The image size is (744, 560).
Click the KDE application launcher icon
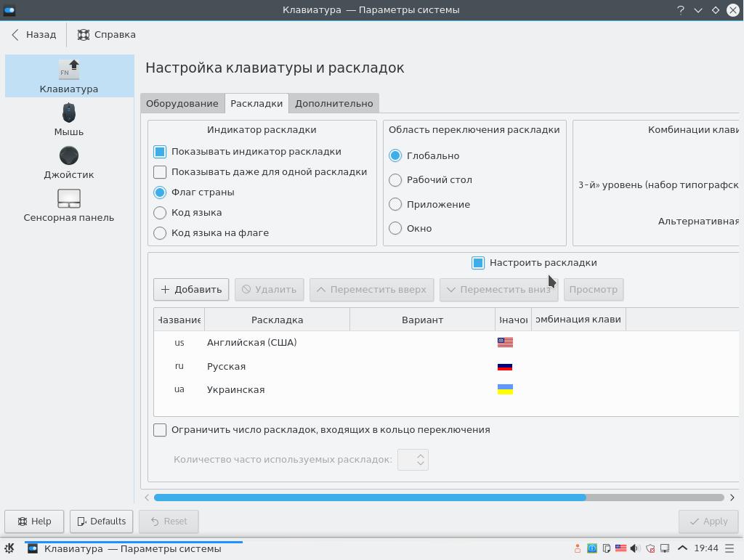point(10,548)
